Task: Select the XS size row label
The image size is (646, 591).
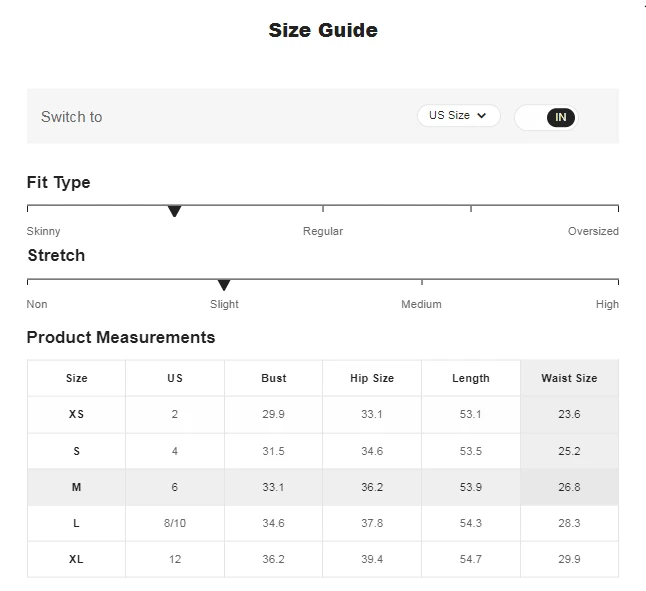Action: pyautogui.click(x=76, y=414)
